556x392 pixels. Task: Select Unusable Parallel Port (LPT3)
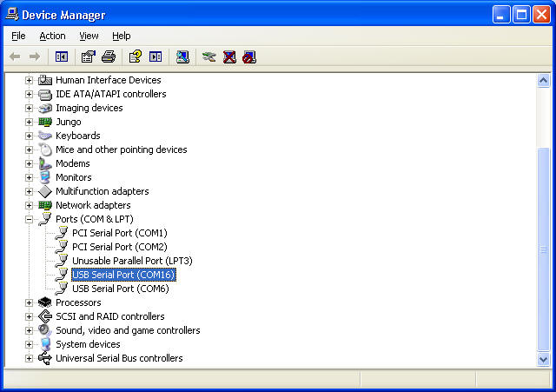[x=132, y=261]
